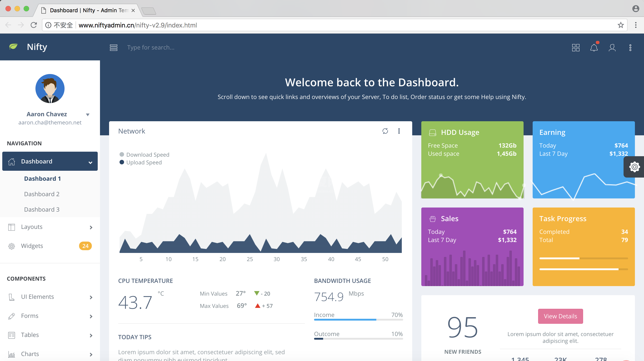Click the Widgets gear icon
The height and width of the screenshot is (361, 644).
pyautogui.click(x=12, y=246)
